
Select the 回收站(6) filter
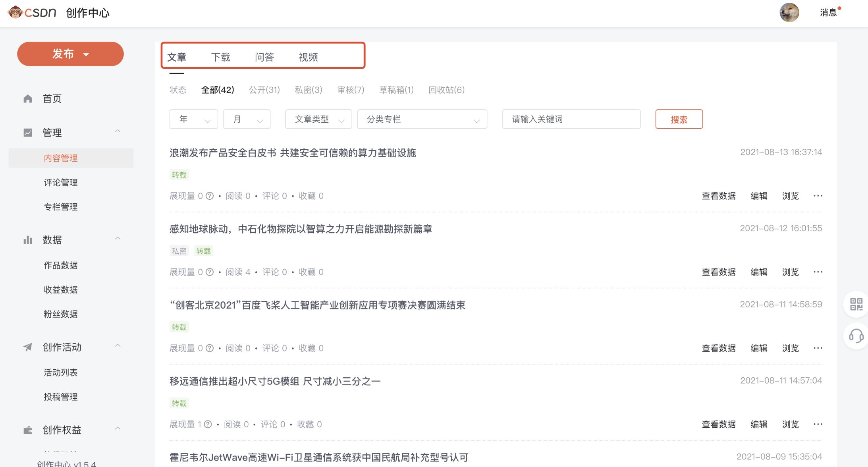tap(447, 90)
